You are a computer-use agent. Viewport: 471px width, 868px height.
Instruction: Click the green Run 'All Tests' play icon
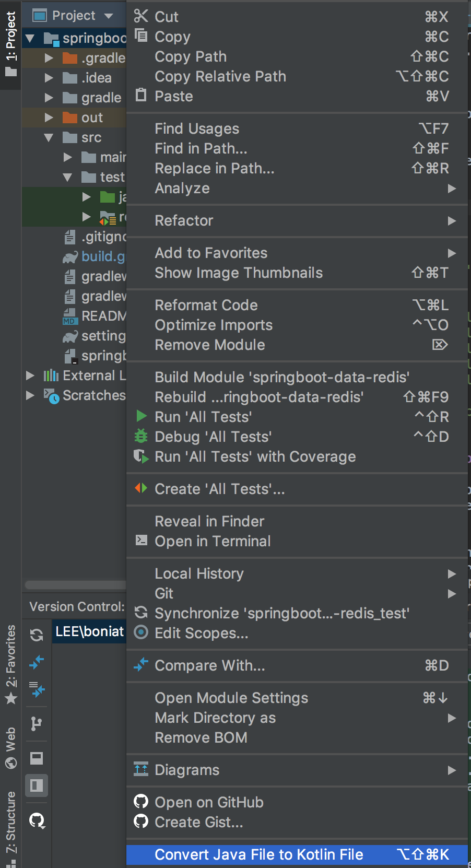[141, 416]
